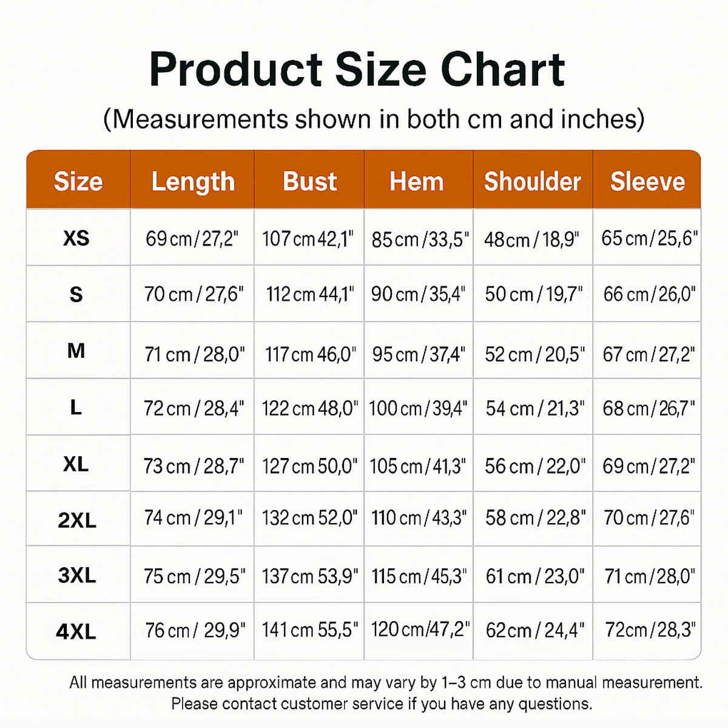Click the contact customer service note
This screenshot has width=728, height=728.
coord(382,704)
